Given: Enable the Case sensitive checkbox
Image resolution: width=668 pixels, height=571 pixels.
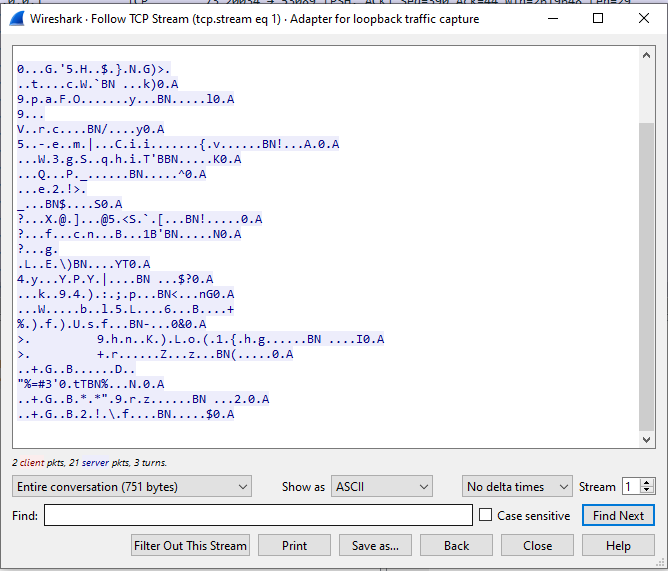Looking at the screenshot, I should coord(486,516).
